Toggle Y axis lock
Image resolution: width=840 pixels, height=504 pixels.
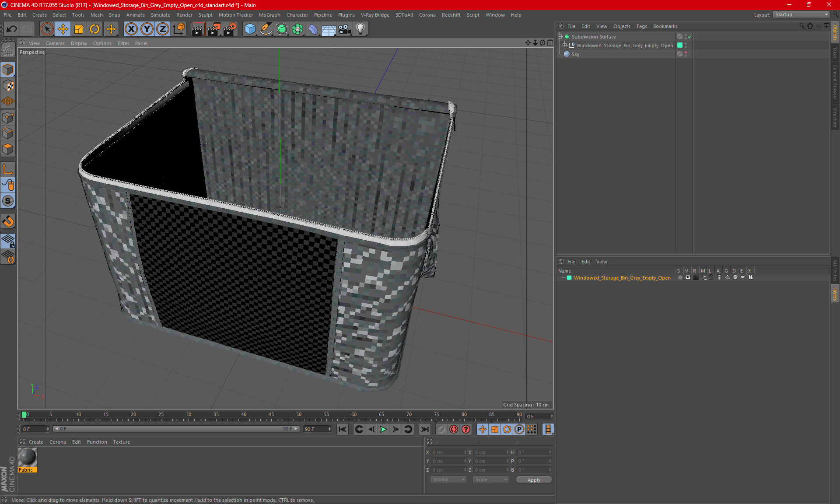click(x=147, y=29)
